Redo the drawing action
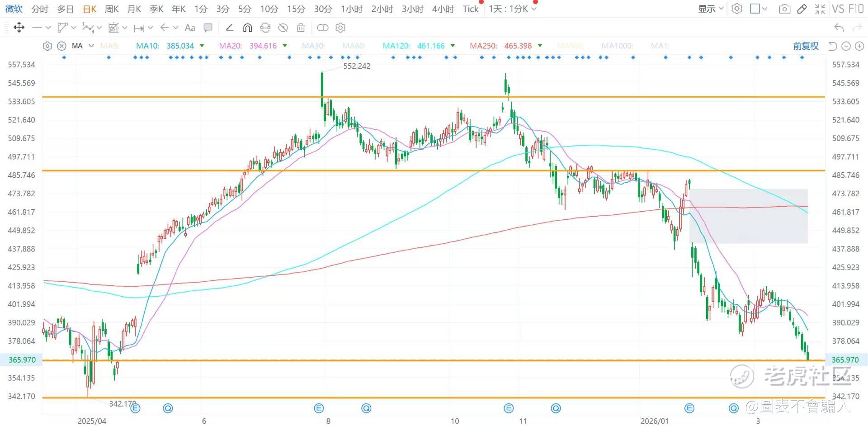Viewport: 868px width, 426px height. pos(857,28)
